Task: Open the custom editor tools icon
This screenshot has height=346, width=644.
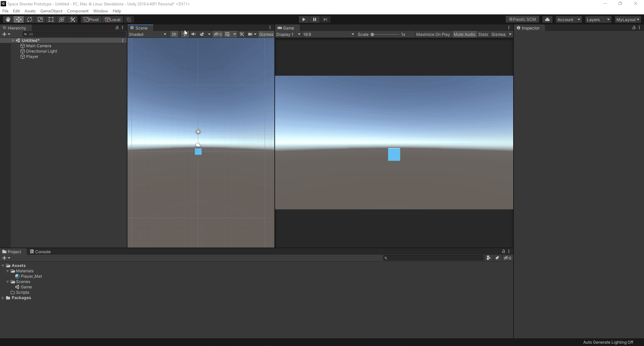Action: click(x=72, y=19)
